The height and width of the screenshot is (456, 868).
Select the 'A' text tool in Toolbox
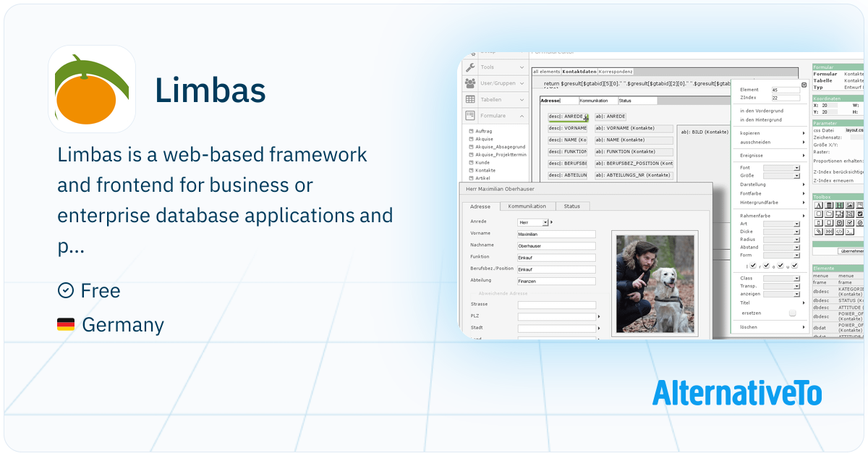(x=819, y=206)
